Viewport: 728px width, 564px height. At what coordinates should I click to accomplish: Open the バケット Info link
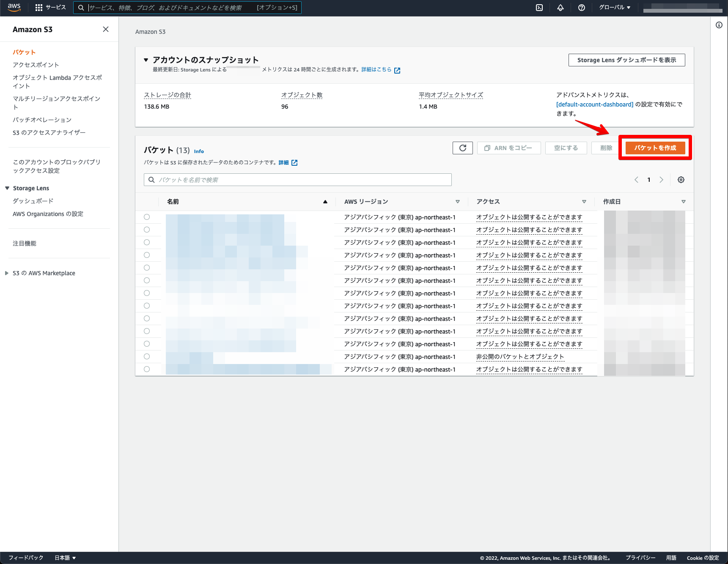point(199,151)
